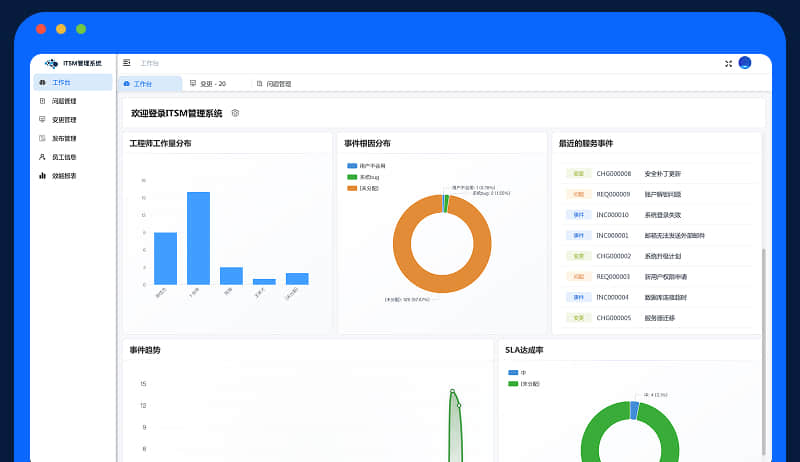
Task: Open 变更管理 in the sidebar
Action: [64, 120]
